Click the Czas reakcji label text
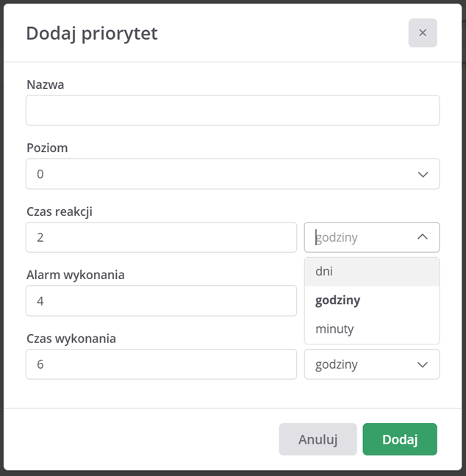 point(60,212)
